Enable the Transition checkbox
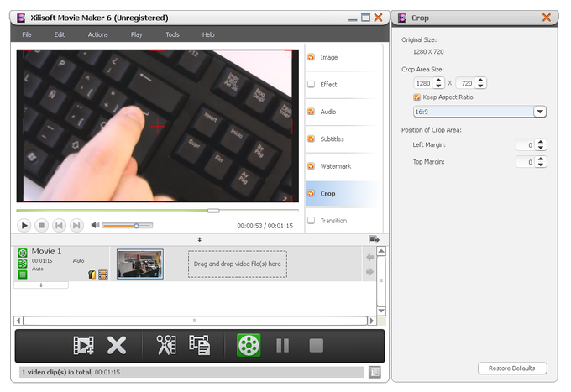Viewport: 571px width, 392px height. 311,221
